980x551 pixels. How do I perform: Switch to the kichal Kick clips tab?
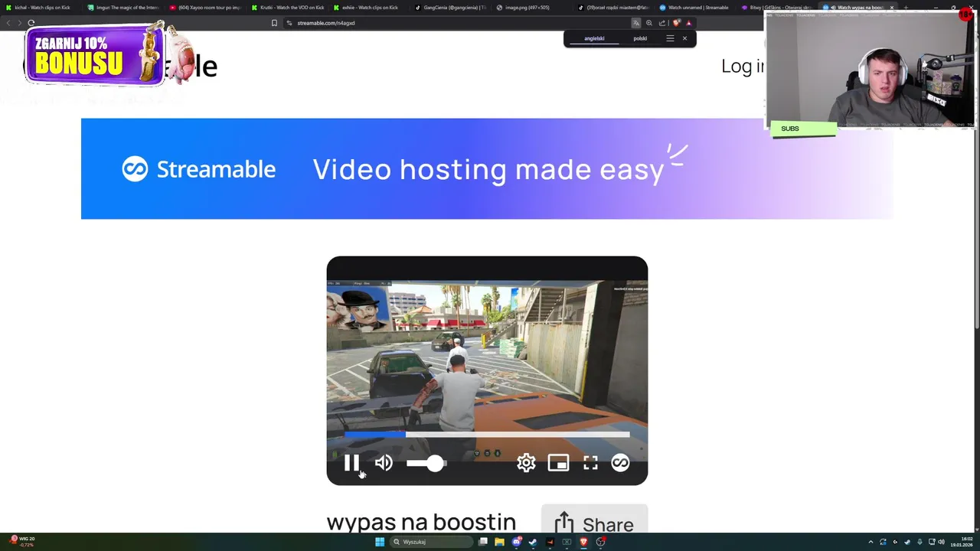coord(42,8)
